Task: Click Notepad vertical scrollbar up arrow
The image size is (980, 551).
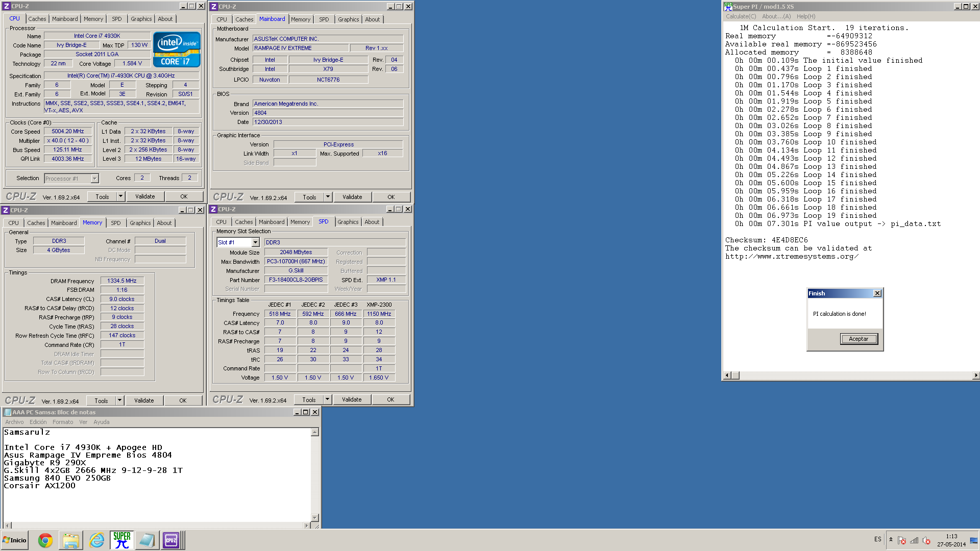Action: pos(315,432)
